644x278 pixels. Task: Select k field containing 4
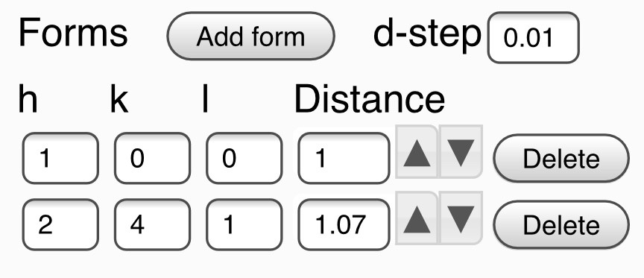[152, 224]
